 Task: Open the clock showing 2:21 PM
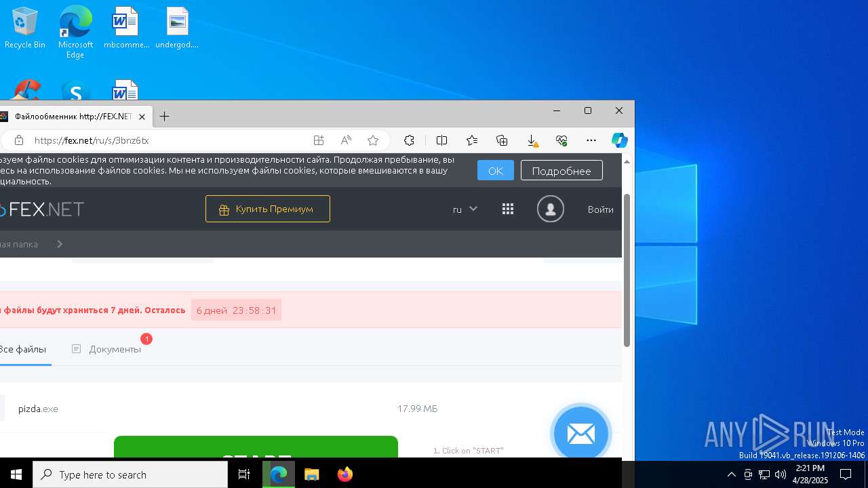pyautogui.click(x=810, y=474)
